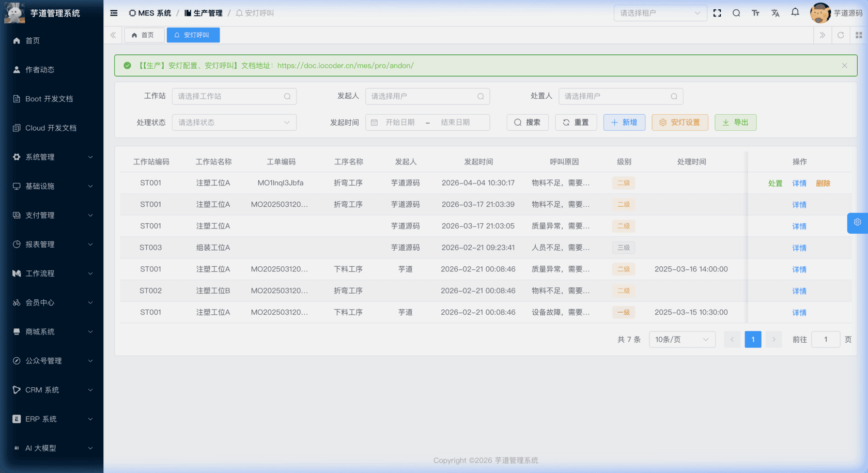Open 作者动态 in the sidebar
This screenshot has height=473, width=868.
[x=40, y=70]
